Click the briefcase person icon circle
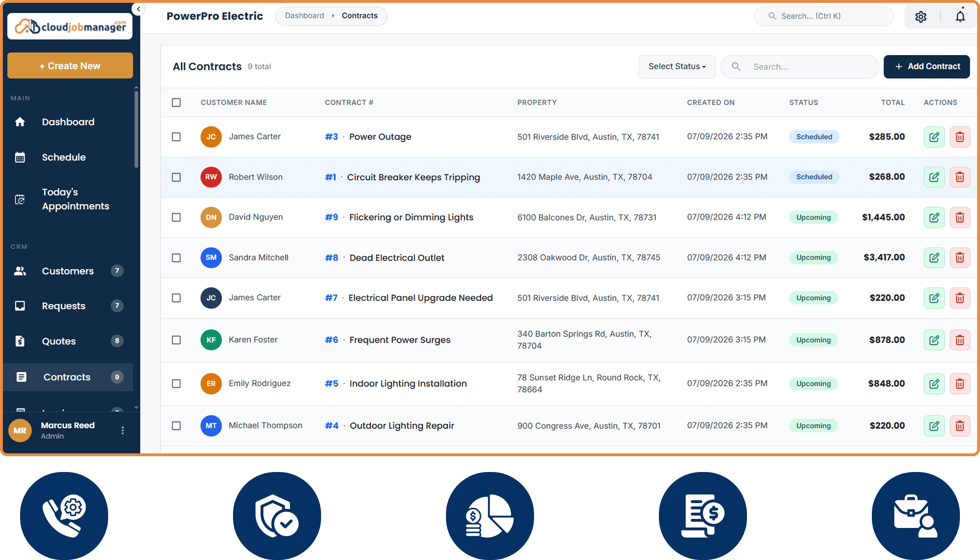 coord(916,516)
